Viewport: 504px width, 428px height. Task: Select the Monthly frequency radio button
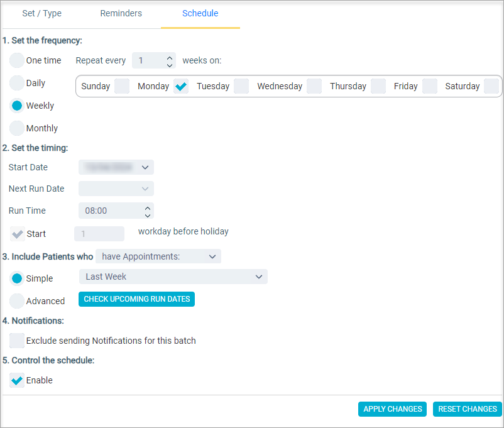click(x=17, y=128)
